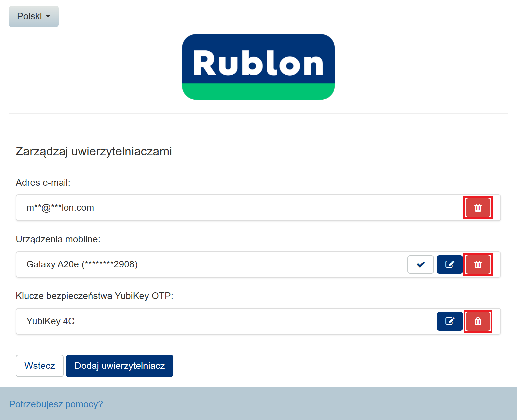The image size is (517, 420).
Task: Delete the YubiKey 4C security key
Action: click(x=478, y=321)
